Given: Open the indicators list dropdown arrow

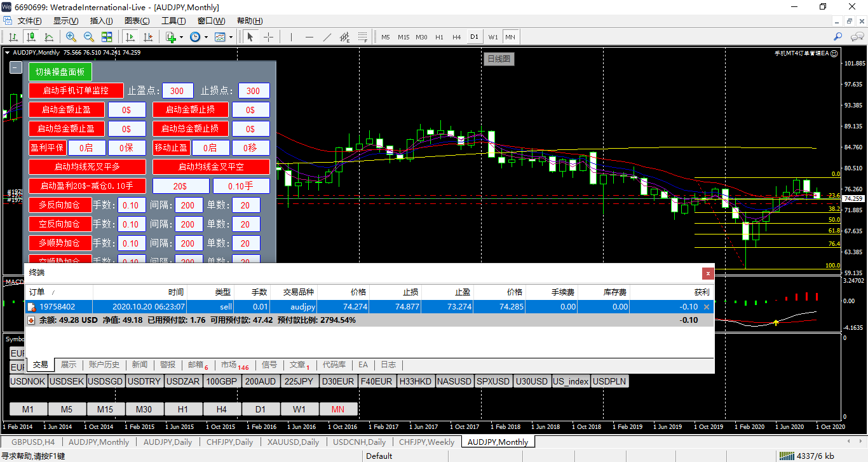Looking at the screenshot, I should coord(181,37).
